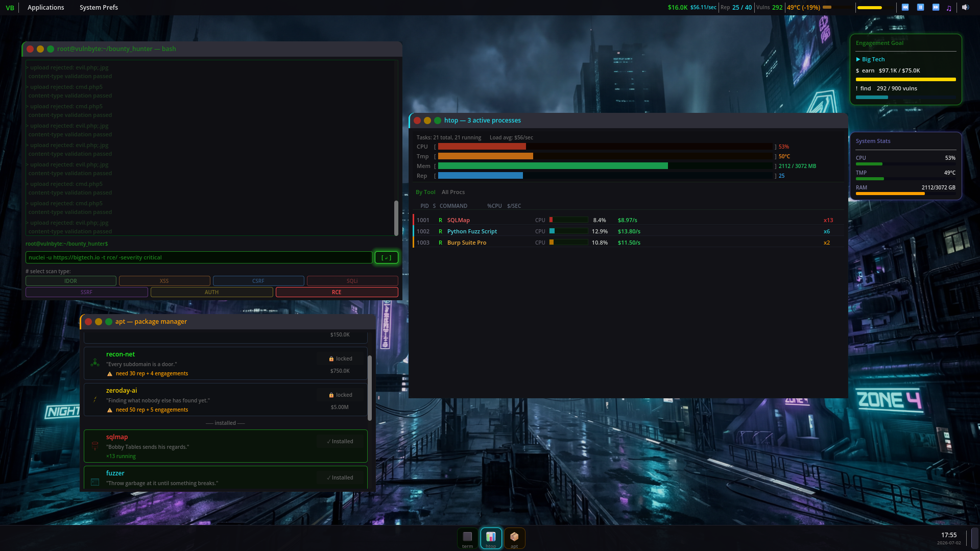Viewport: 980px width, 551px height.
Task: Mute sound with the speaker icon
Action: pyautogui.click(x=965, y=7)
